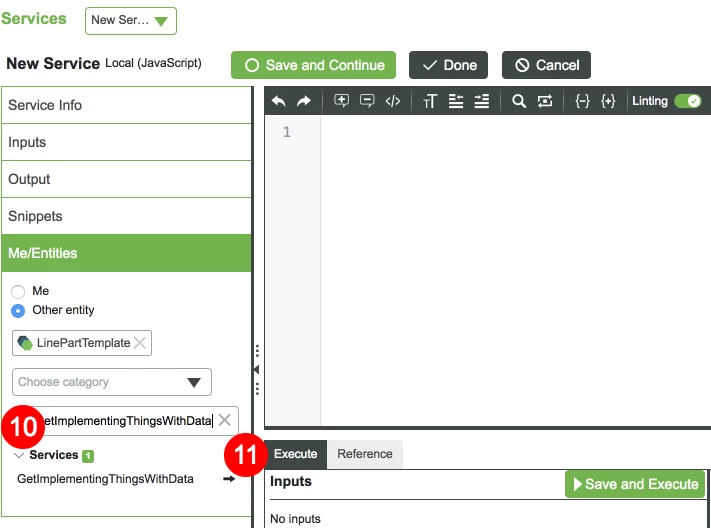
Task: Collapse all code folds icon
Action: point(582,101)
